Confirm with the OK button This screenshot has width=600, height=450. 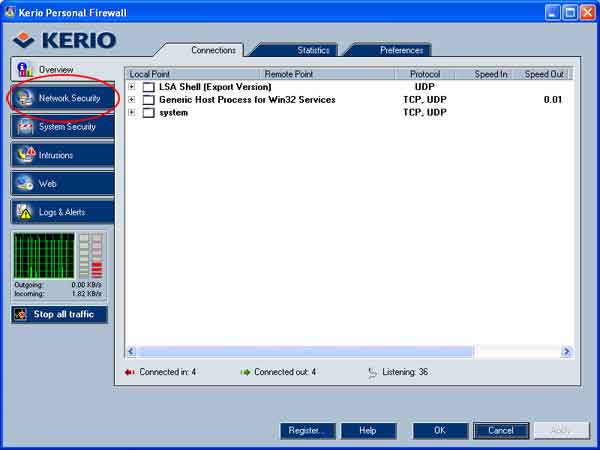[x=440, y=430]
